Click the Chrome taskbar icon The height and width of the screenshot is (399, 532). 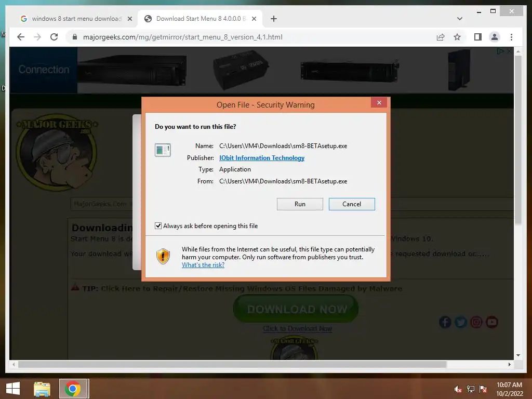point(73,389)
